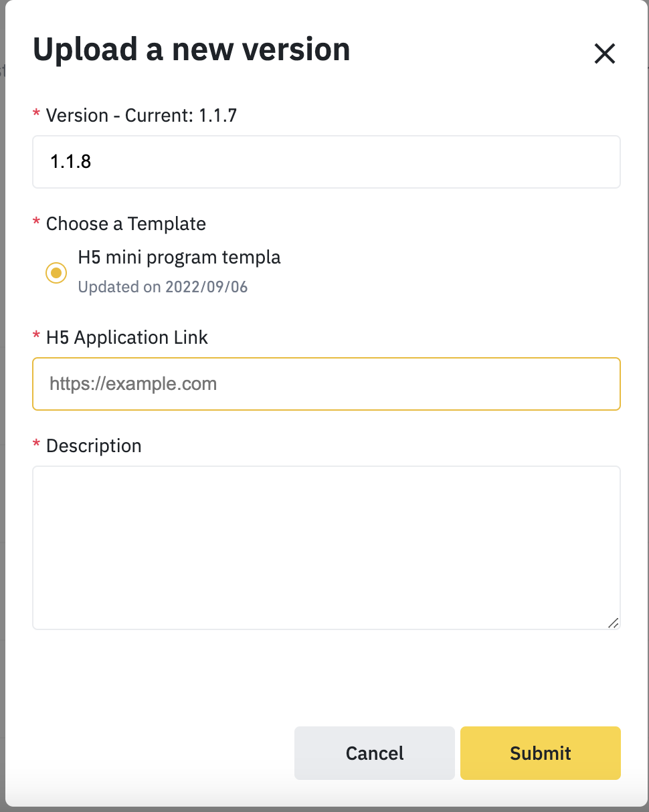Viewport: 649px width, 812px height.
Task: Click the Description box resize handle
Action: point(613,623)
